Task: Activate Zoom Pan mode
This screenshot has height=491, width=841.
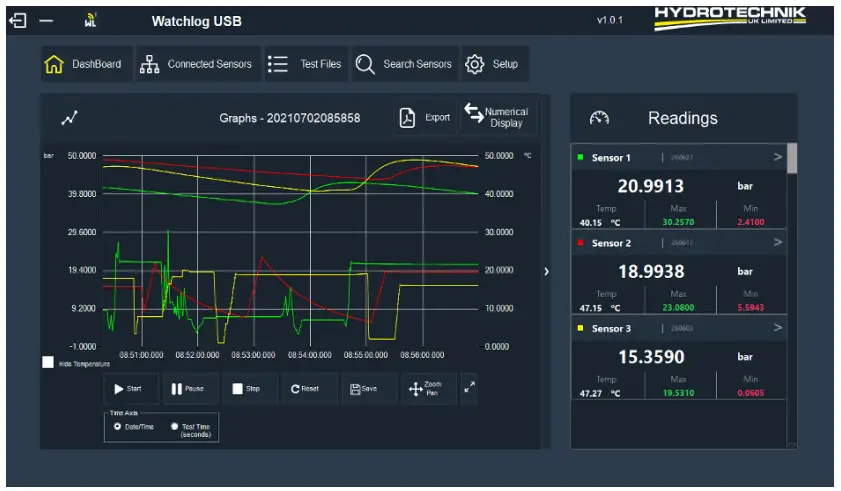Action: click(x=428, y=389)
